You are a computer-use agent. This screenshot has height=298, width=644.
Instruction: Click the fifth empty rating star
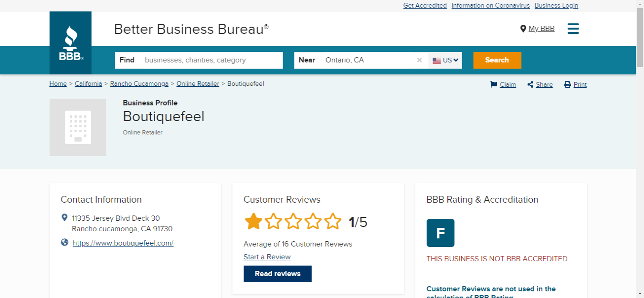coord(333,222)
